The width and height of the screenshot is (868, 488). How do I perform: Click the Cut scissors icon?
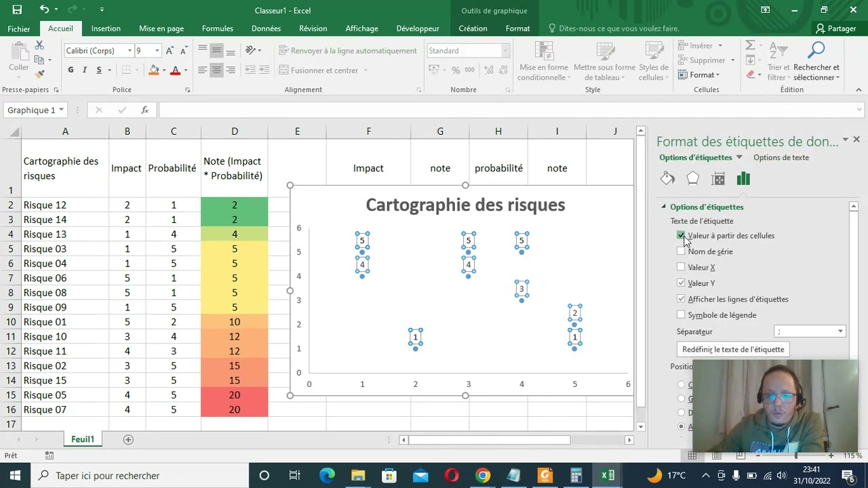(x=39, y=45)
